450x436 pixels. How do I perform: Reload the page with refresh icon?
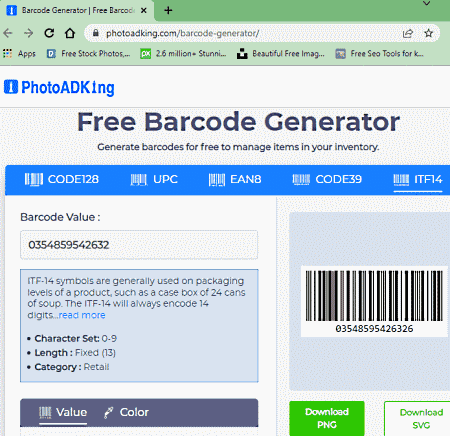pyautogui.click(x=49, y=33)
